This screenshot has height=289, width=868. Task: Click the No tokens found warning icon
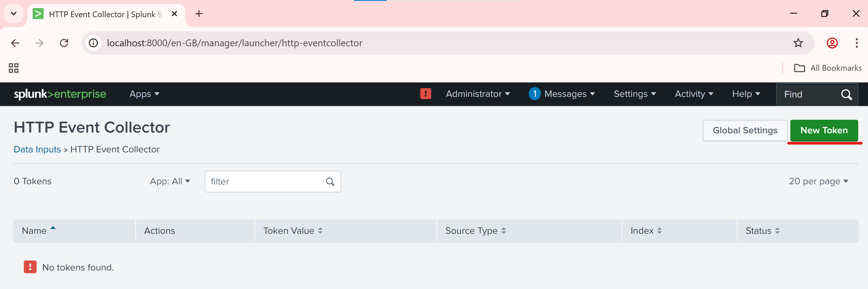30,267
